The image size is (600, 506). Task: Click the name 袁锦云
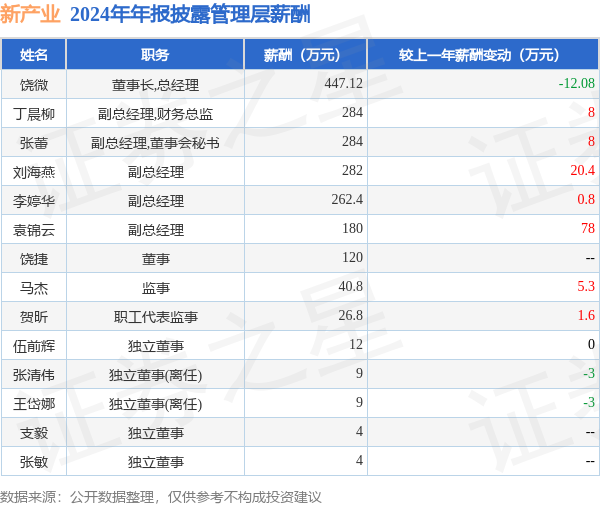34,230
